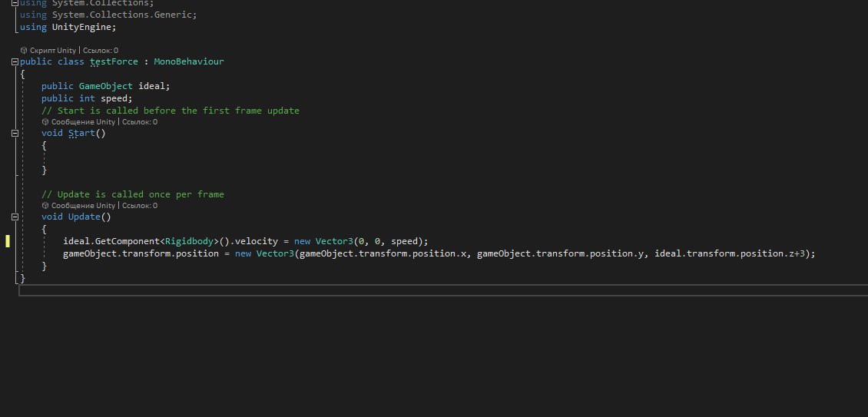Open the Скрипт Unity CodeLens link
Screen dimensions: 868x417
pyautogui.click(x=52, y=51)
